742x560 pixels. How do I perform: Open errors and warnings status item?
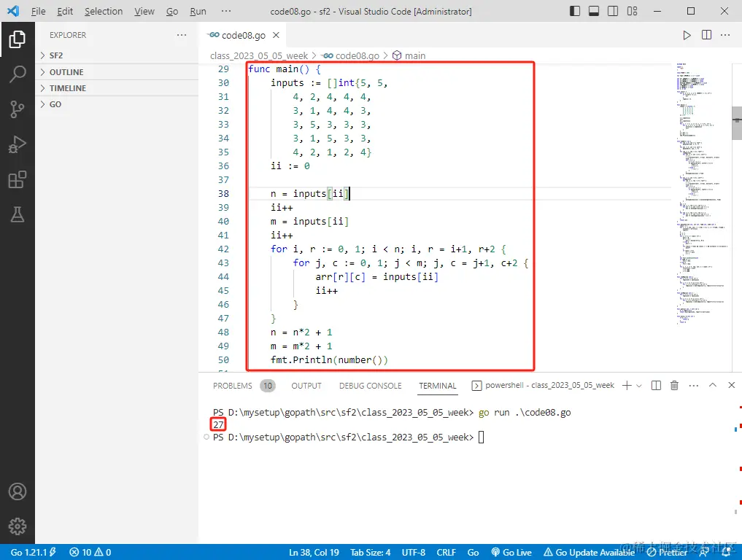pyautogui.click(x=90, y=553)
